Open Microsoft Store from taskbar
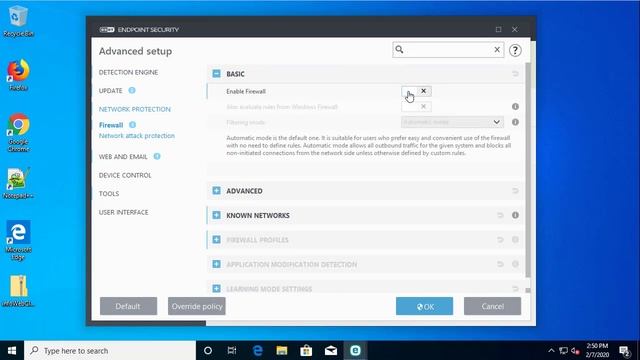 [306, 351]
